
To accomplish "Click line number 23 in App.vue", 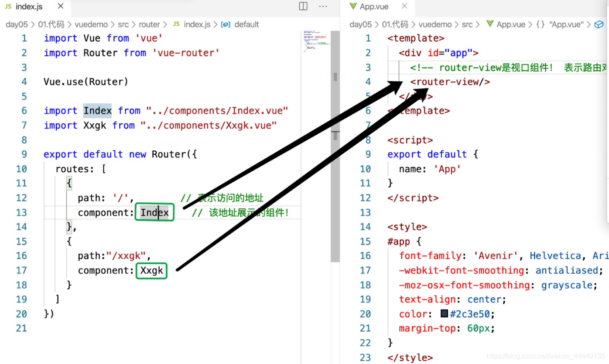I will tap(365, 357).
